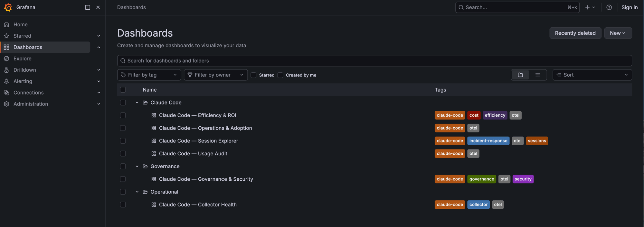The width and height of the screenshot is (644, 227).
Task: Click the Home house icon in sidebar
Action: point(6,24)
